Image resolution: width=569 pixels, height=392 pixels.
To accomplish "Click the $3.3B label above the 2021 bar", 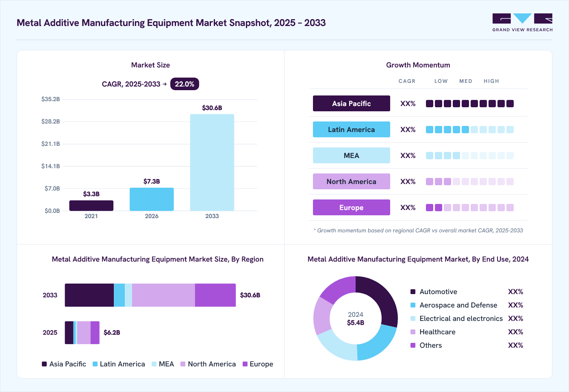I will pos(91,194).
